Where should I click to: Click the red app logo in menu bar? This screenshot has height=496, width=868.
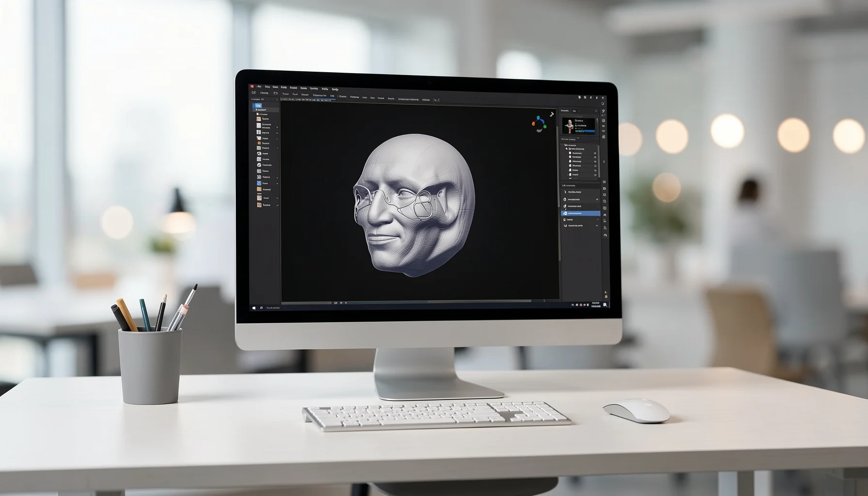click(x=252, y=86)
